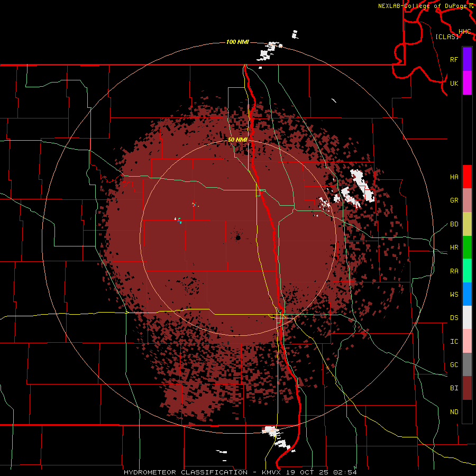
Task: Click the GC gray legend swatch
Action: 467,364
